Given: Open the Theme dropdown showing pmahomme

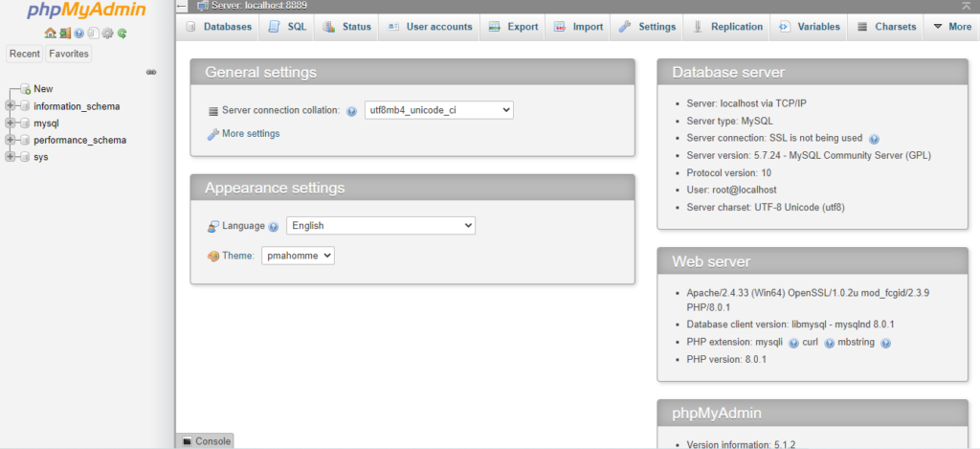Looking at the screenshot, I should click(298, 256).
